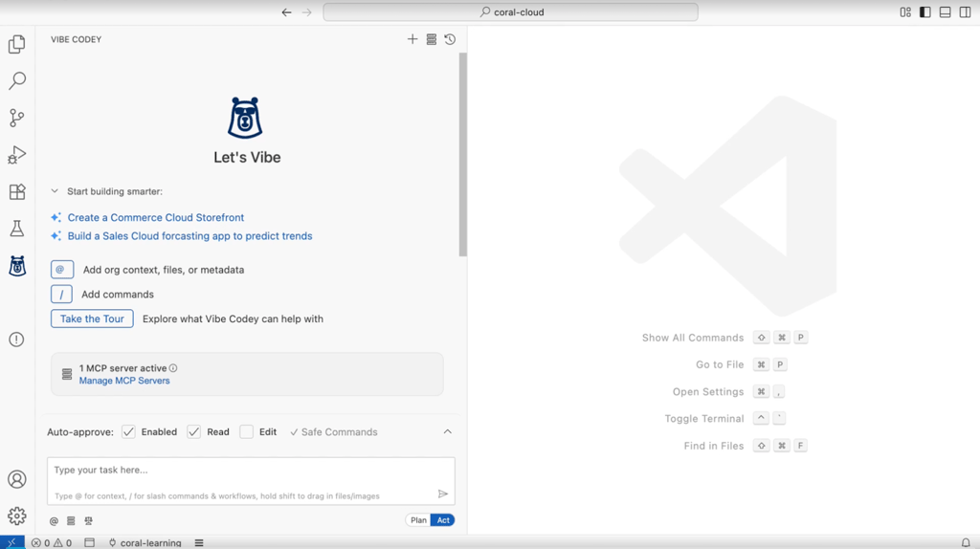
Task: Open the Search view in activity bar
Action: click(x=17, y=80)
